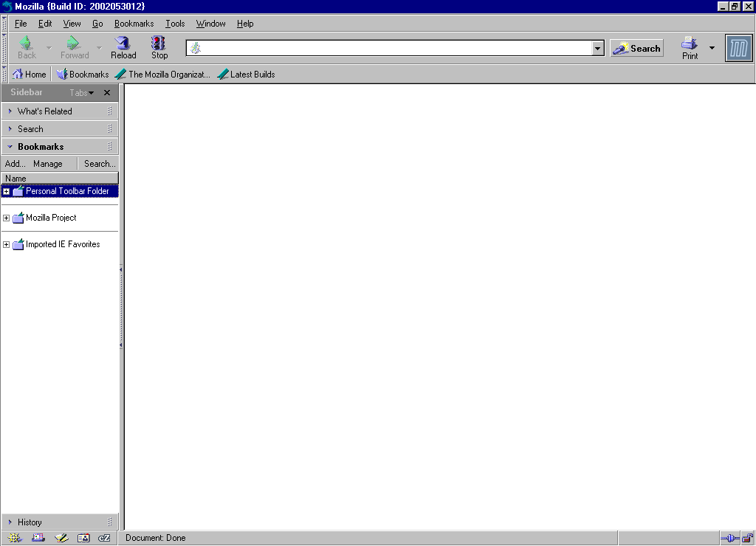Collapse the Bookmarks sidebar panel
Image resolution: width=756 pixels, height=546 pixels.
pos(60,147)
